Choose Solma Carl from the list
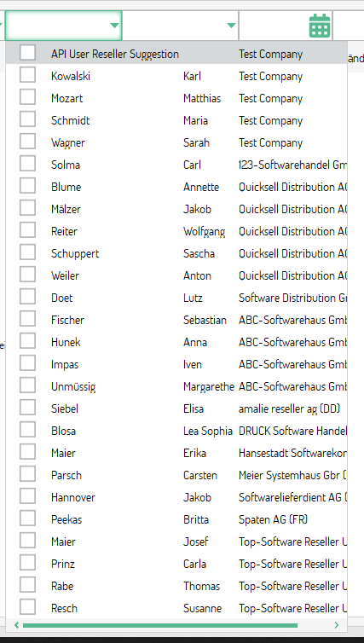 pyautogui.click(x=176, y=165)
